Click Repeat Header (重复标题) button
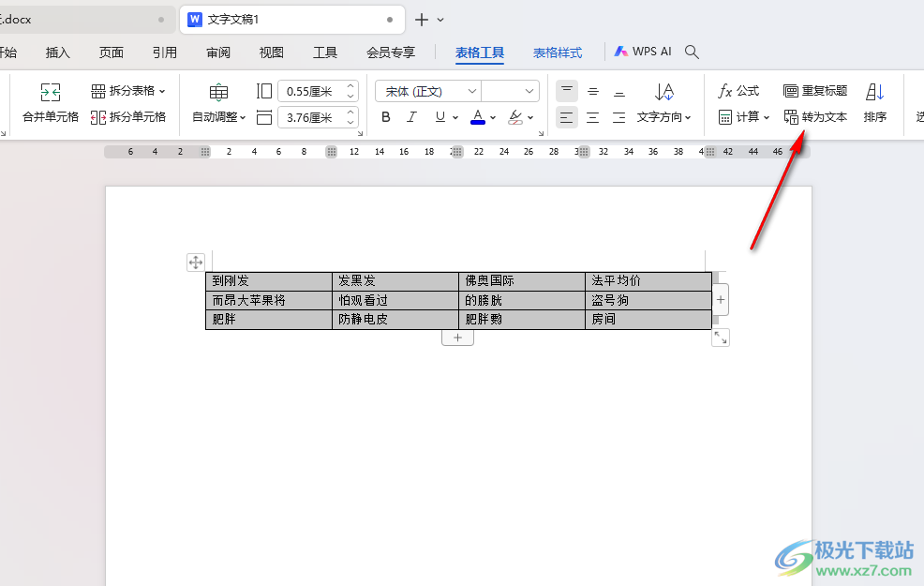 pos(815,91)
